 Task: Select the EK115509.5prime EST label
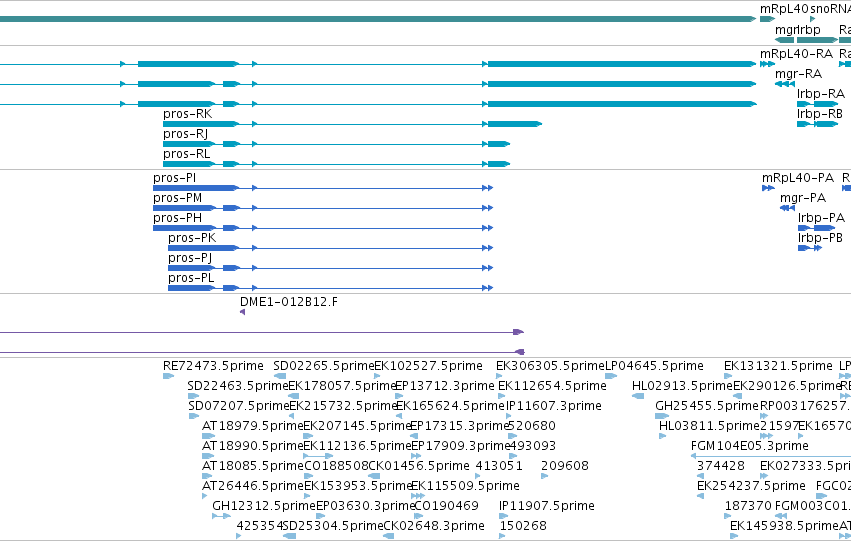[465, 487]
